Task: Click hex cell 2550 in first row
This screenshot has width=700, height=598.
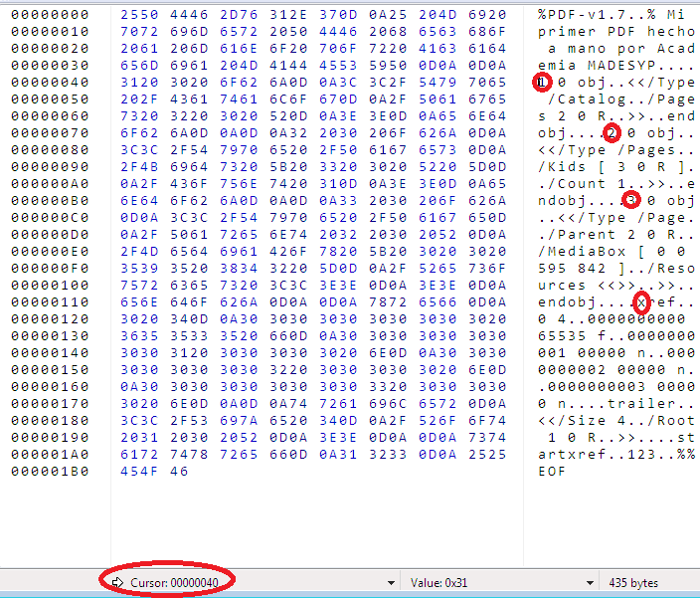Action: tap(139, 15)
